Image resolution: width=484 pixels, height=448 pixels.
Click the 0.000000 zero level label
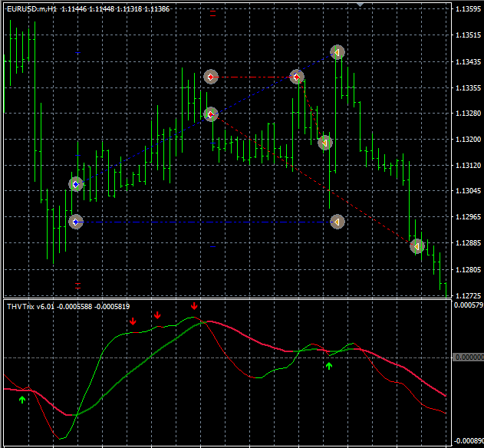point(467,357)
